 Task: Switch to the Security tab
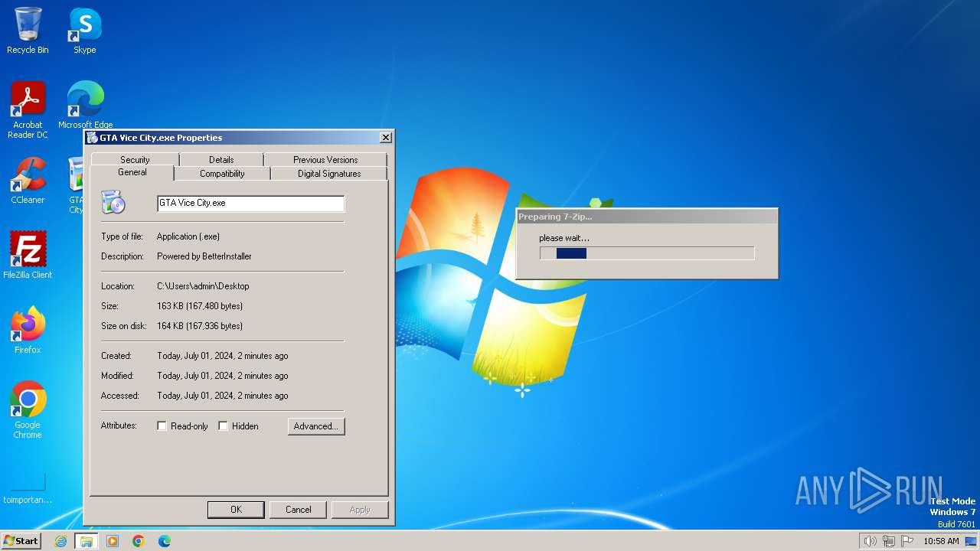(135, 160)
